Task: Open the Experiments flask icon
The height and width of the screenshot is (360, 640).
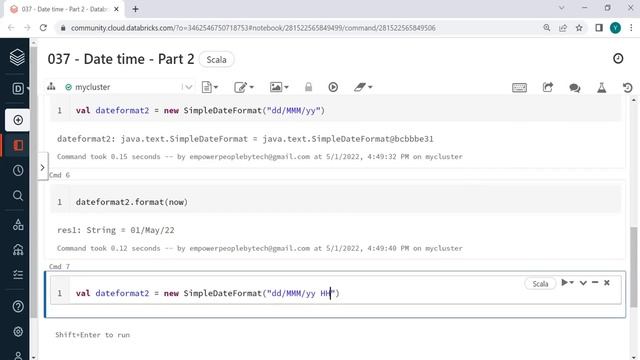Action: (602, 87)
